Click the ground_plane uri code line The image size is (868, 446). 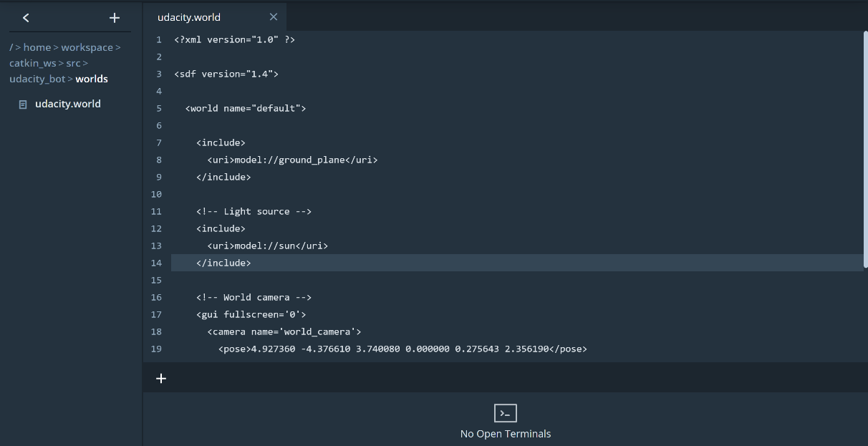tap(292, 160)
